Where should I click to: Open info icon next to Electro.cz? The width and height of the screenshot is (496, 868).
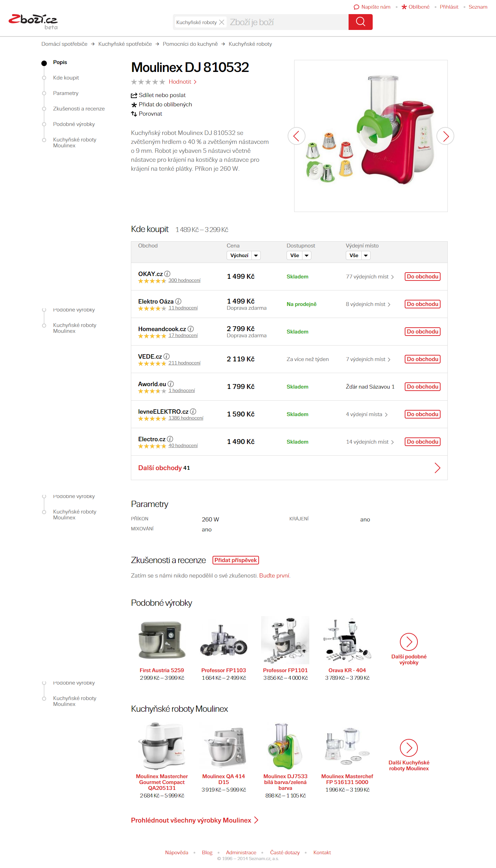(x=170, y=439)
